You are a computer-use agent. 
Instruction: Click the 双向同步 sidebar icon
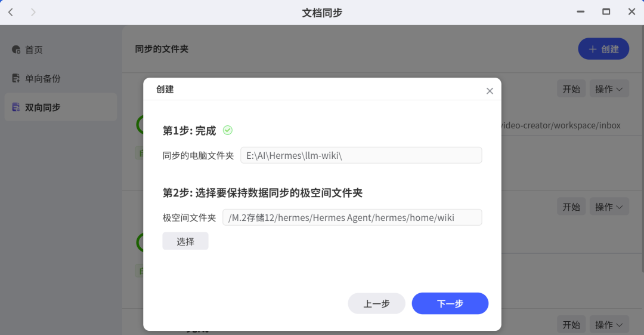[x=16, y=107]
